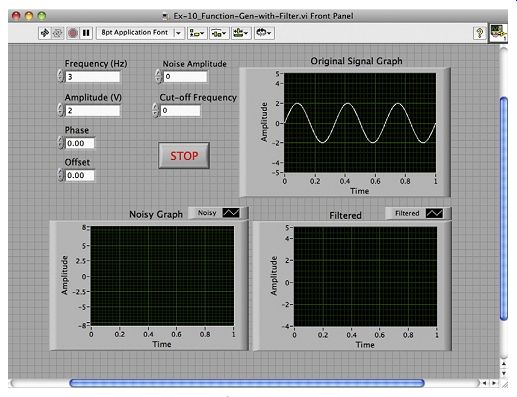Click the horizontal scrollbar thumb
The image size is (517, 397).
[x=247, y=383]
